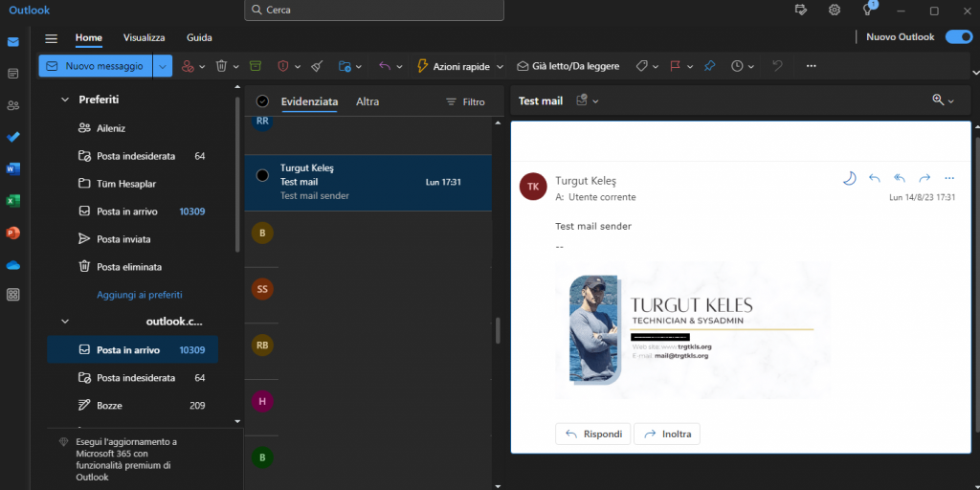The height and width of the screenshot is (490, 980).
Task: Launch Excel from the app sidebar
Action: point(13,201)
